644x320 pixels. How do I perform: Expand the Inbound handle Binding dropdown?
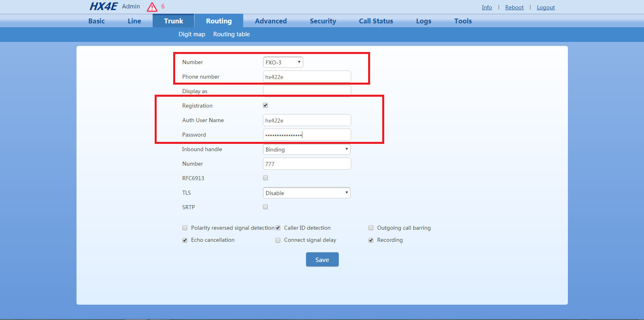click(x=306, y=150)
